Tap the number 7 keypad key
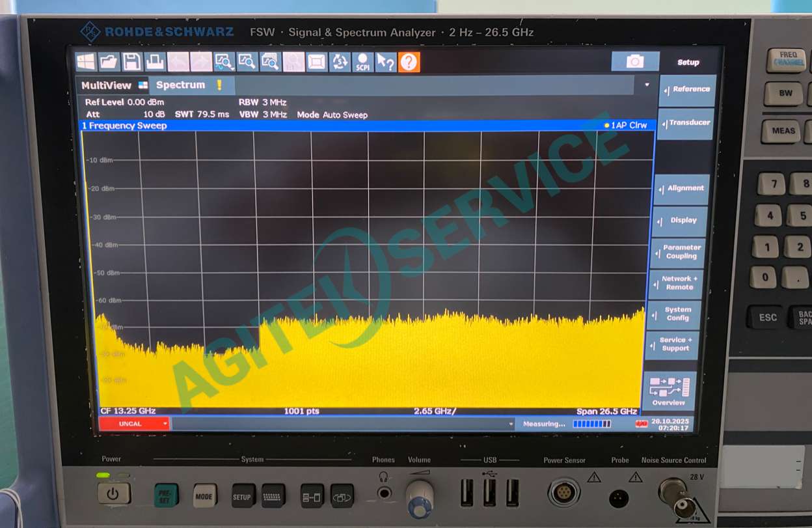 point(773,184)
